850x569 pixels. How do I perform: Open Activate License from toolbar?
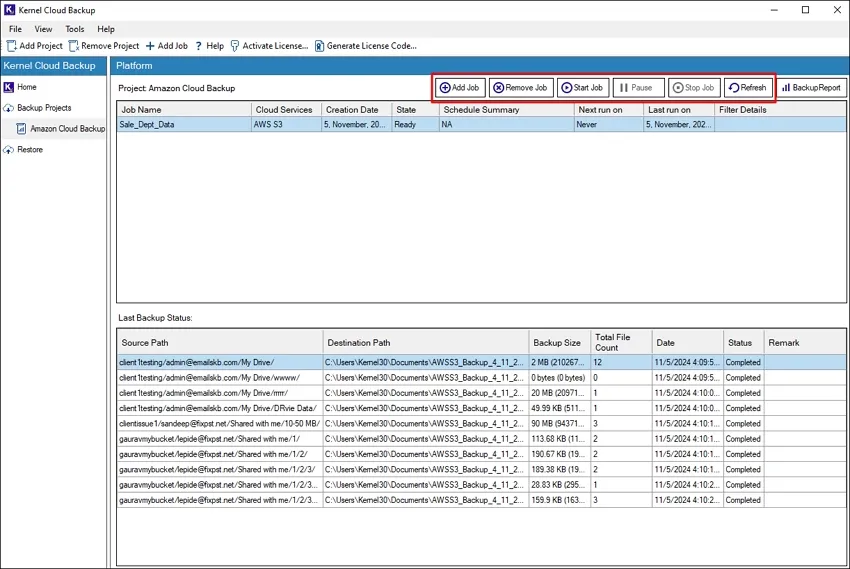click(x=269, y=46)
